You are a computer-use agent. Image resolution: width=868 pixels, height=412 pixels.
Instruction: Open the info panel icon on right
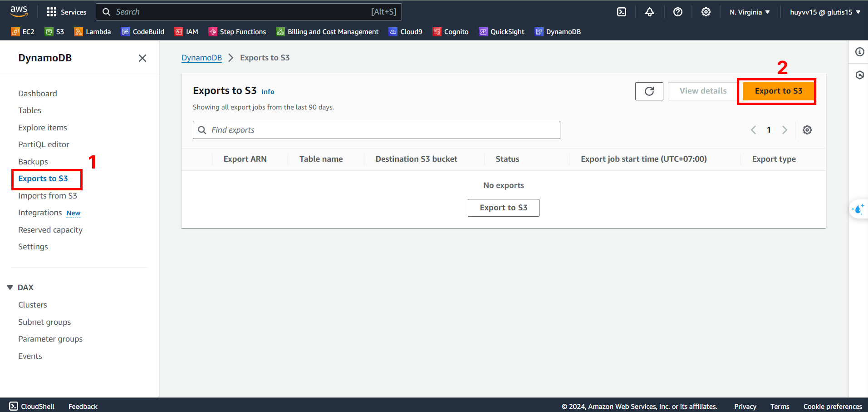click(x=860, y=52)
